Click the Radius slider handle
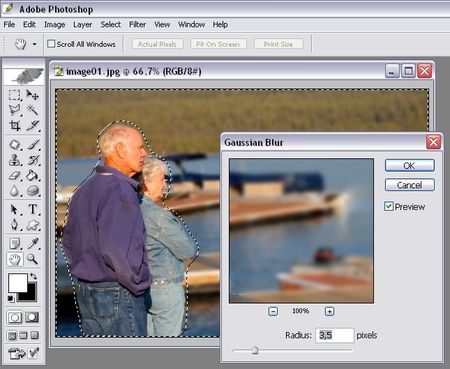This screenshot has width=450, height=369. point(255,350)
